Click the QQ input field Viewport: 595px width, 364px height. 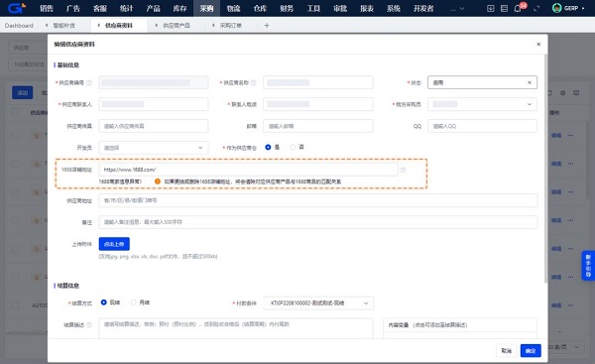(x=482, y=126)
